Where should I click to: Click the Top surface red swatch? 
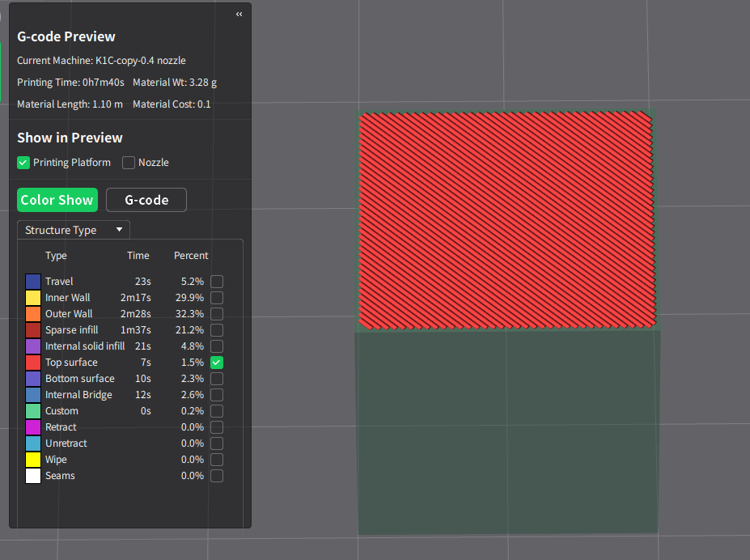click(x=33, y=363)
